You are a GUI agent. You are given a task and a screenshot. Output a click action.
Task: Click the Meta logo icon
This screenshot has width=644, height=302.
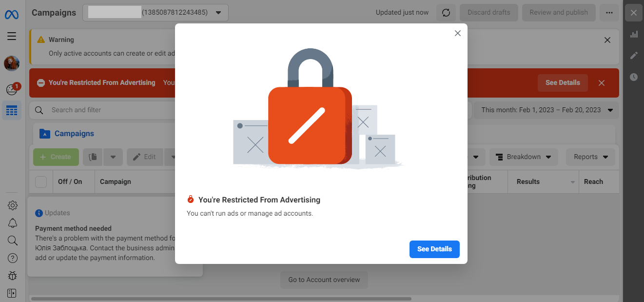click(12, 14)
